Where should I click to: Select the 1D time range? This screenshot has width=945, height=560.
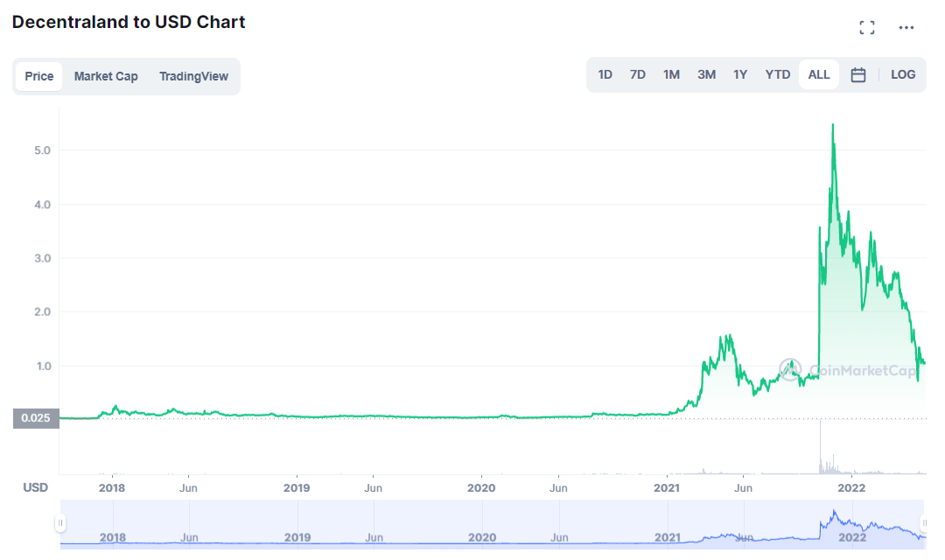605,74
